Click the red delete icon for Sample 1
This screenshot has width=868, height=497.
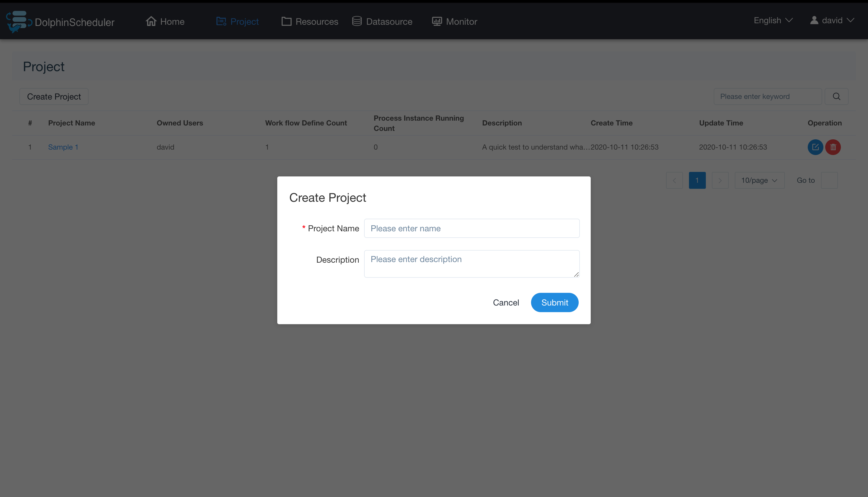(x=833, y=147)
